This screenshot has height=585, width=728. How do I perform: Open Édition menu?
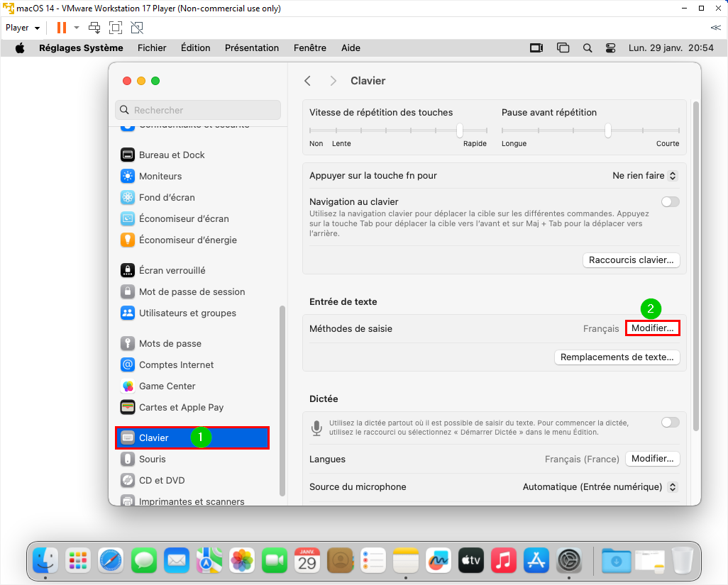point(195,48)
